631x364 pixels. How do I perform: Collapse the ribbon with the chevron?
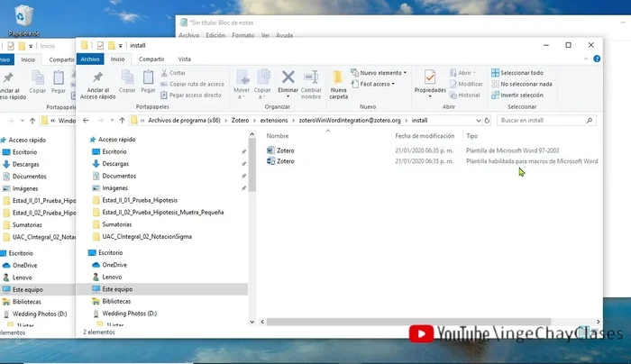coord(586,59)
